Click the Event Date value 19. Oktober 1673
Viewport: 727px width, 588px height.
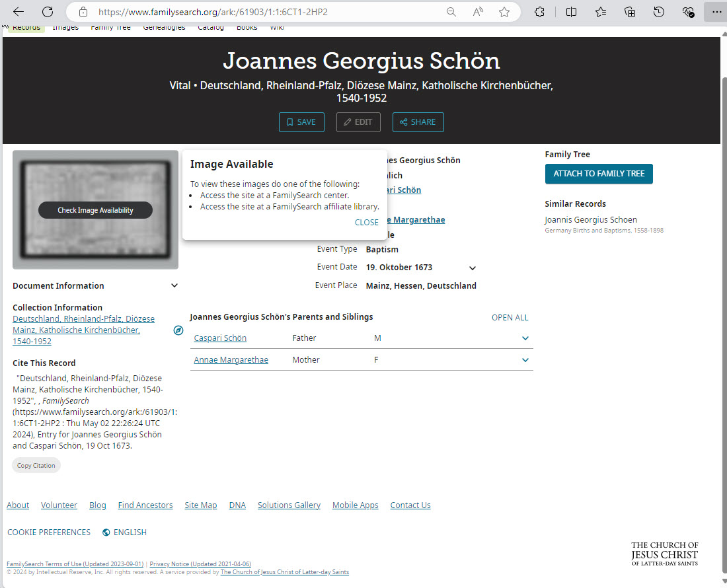click(x=399, y=268)
